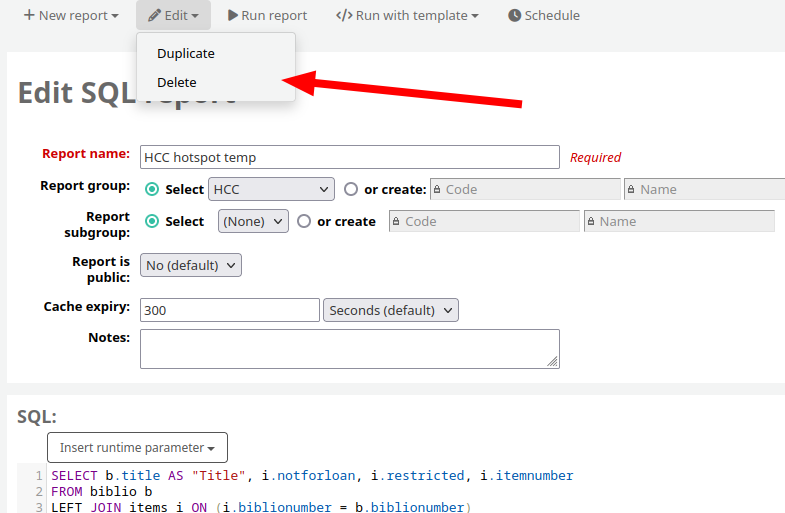The height and width of the screenshot is (513, 785).
Task: Expand the Report is public dropdown
Action: click(191, 265)
